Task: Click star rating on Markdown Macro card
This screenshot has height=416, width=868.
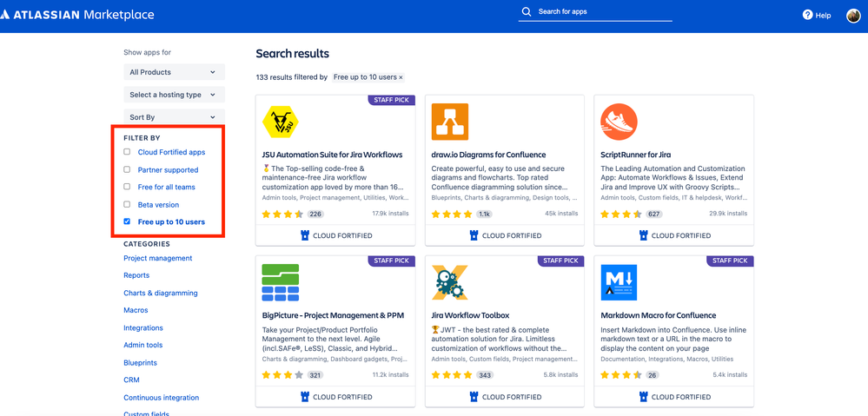Action: 621,375
